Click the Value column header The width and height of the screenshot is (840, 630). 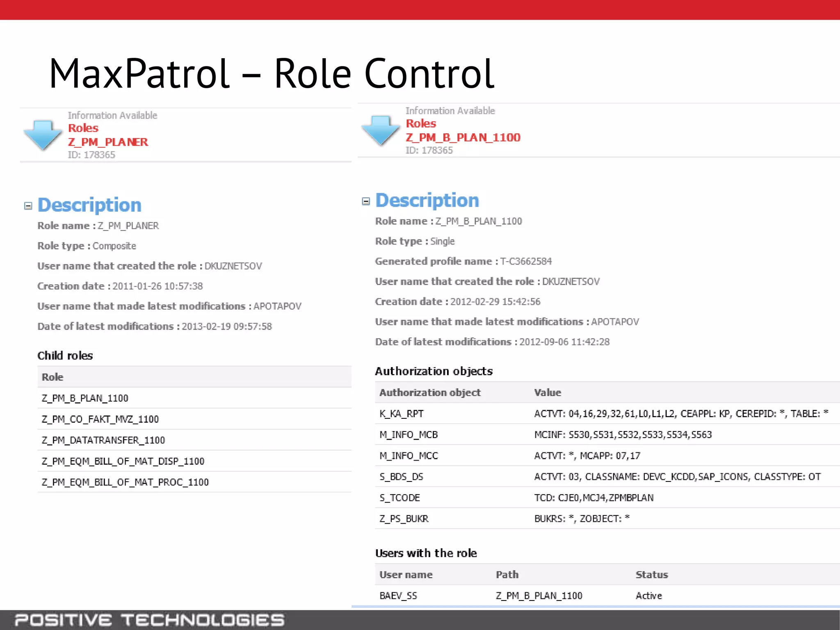point(548,393)
